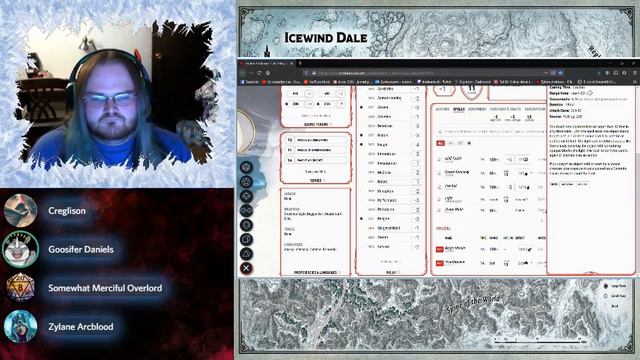
Task: Cast the Thunderwave spell
Action: (x=440, y=263)
